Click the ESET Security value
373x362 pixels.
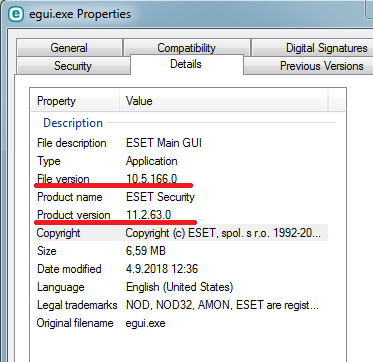tap(160, 197)
